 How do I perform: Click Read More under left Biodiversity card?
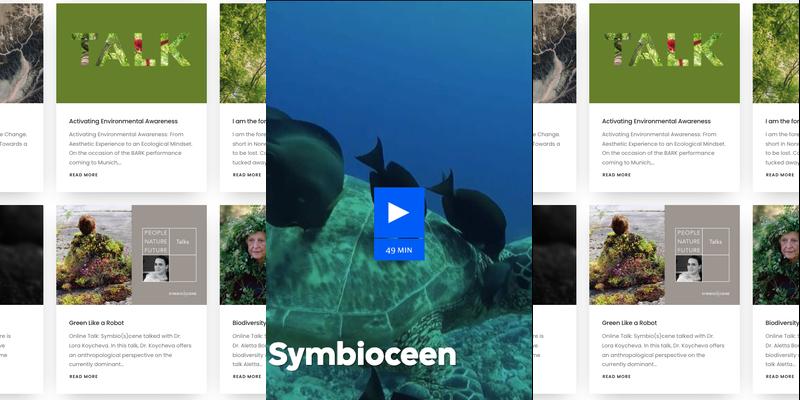247,377
